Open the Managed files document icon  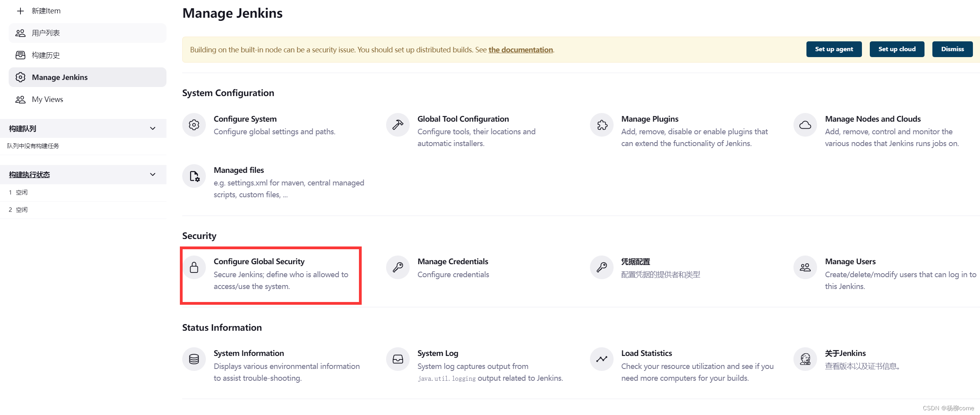tap(194, 176)
